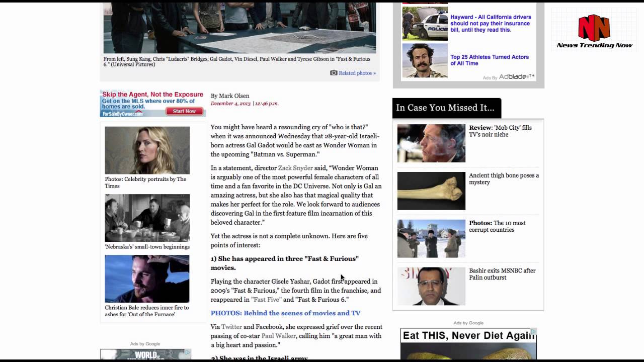Click the AdChoices icon on World ad

[188, 352]
